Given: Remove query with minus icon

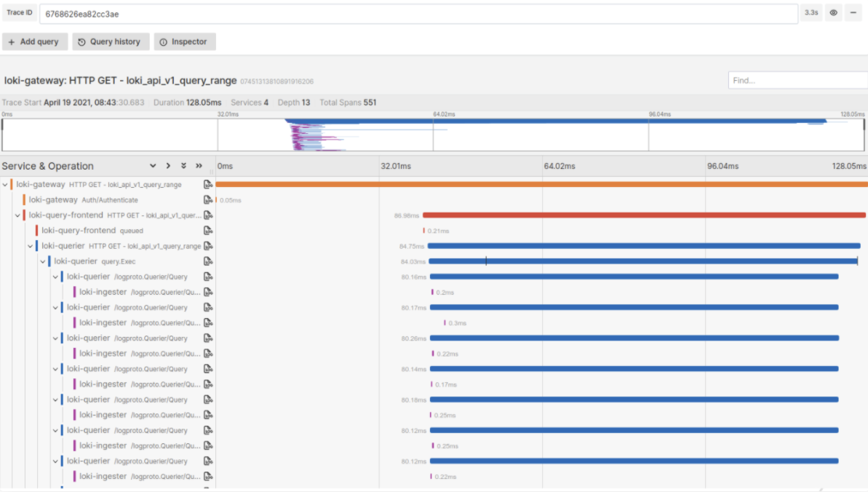Looking at the screenshot, I should [x=853, y=13].
